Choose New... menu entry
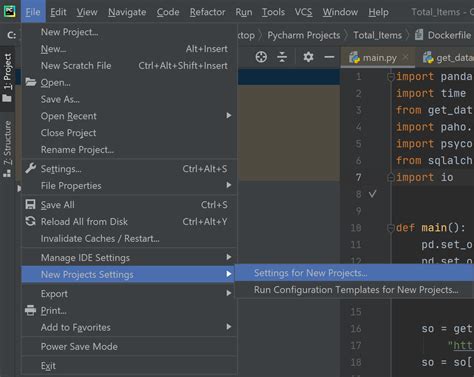This screenshot has width=474, height=377. [x=129, y=49]
